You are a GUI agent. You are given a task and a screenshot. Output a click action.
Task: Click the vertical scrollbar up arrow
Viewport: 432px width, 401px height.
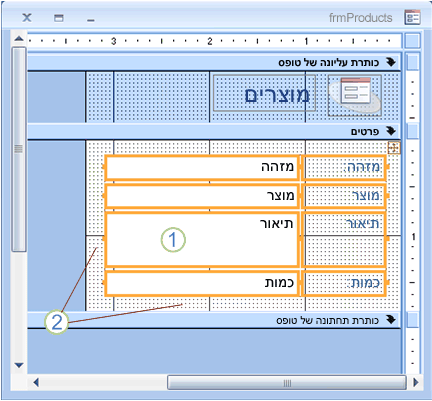19,39
